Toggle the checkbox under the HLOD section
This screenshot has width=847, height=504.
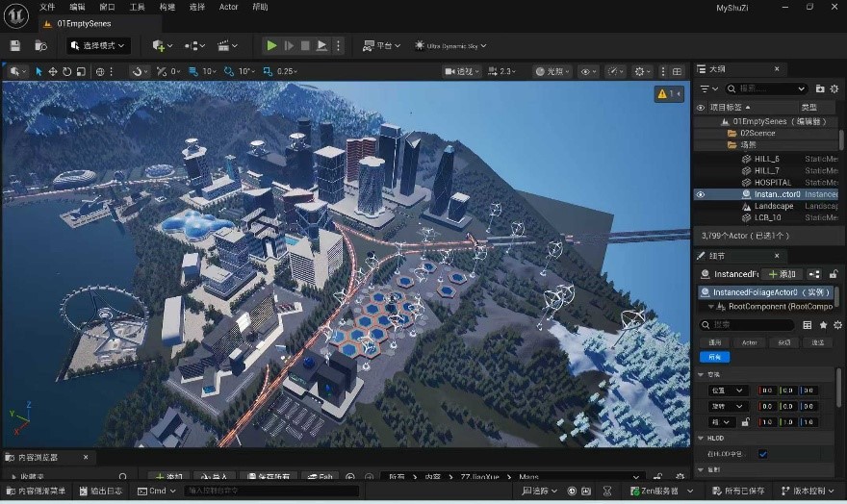click(x=762, y=453)
